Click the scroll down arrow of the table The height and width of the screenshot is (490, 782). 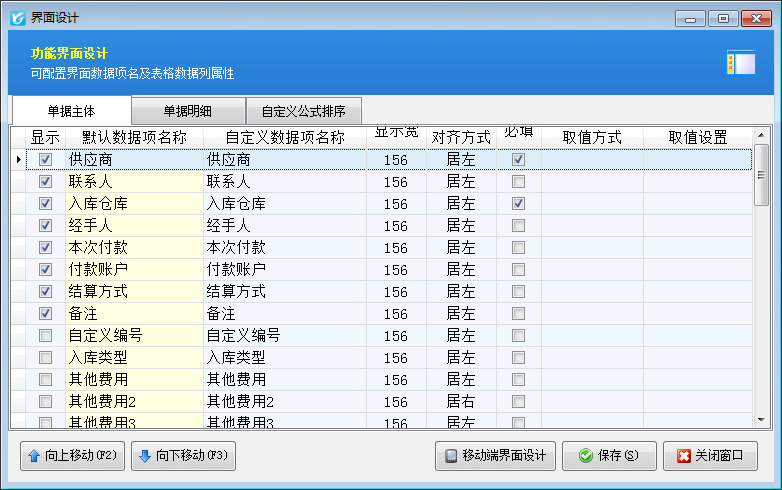pyautogui.click(x=761, y=421)
